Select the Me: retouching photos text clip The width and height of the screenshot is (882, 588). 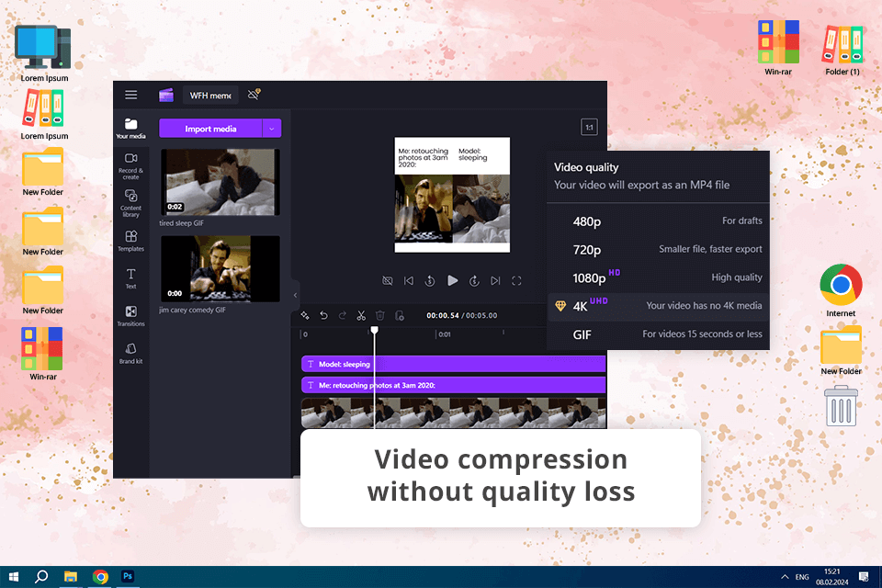pos(453,385)
